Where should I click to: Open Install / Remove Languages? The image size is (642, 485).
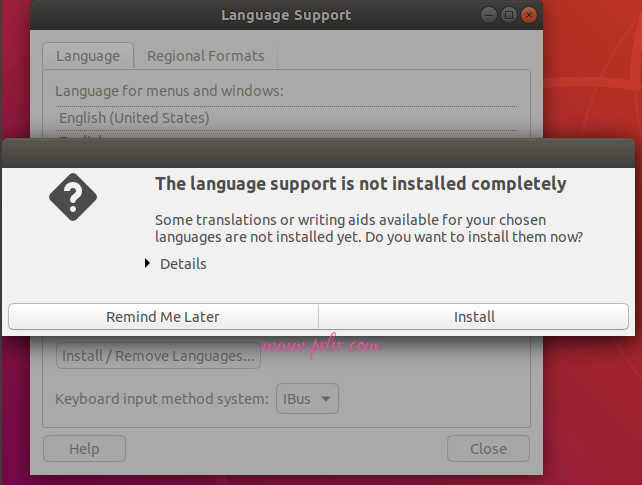[x=158, y=356]
